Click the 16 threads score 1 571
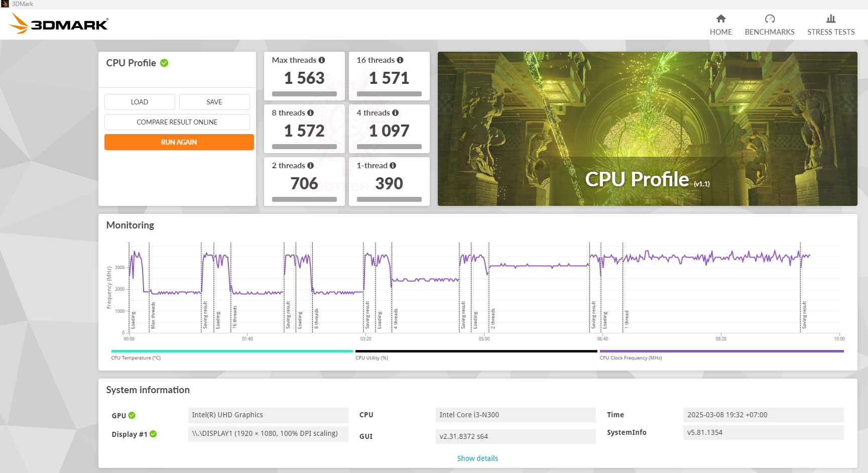This screenshot has width=868, height=473. pos(389,78)
